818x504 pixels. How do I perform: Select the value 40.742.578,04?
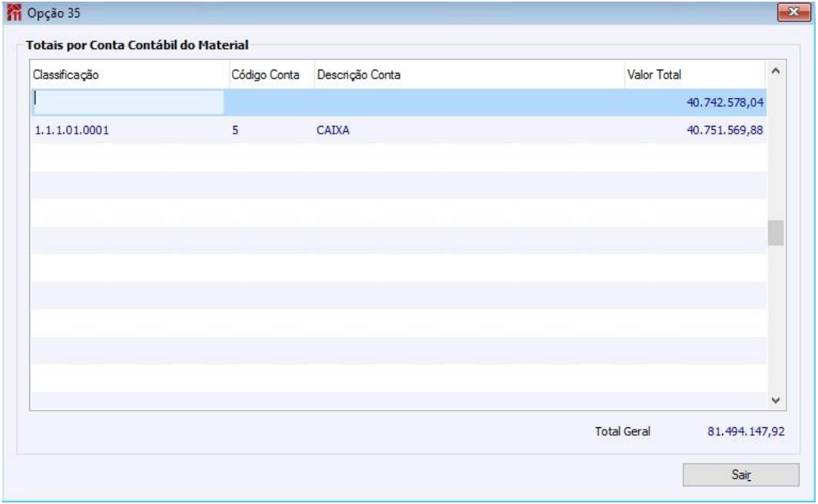click(725, 102)
